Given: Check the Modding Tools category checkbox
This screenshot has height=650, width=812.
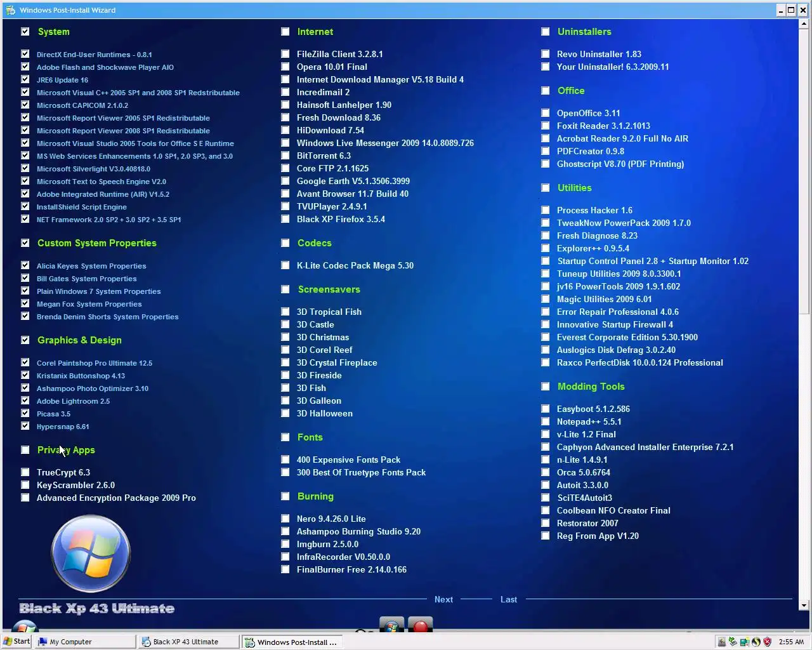Looking at the screenshot, I should tap(545, 387).
